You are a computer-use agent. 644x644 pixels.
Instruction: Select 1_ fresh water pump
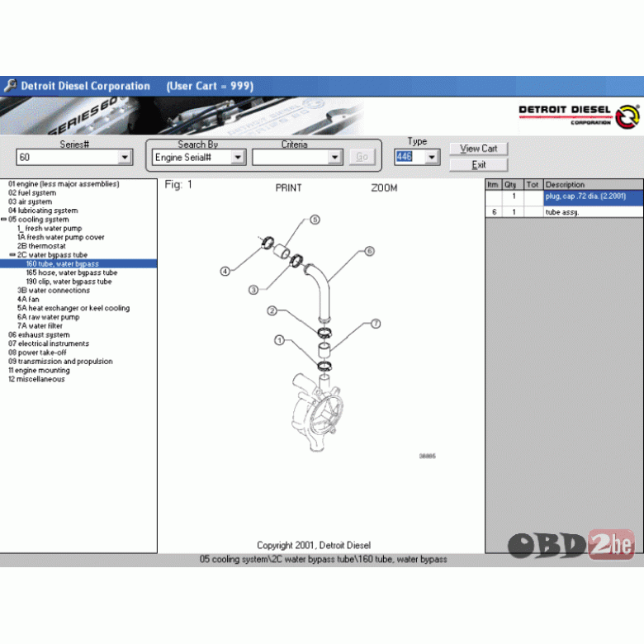click(50, 229)
